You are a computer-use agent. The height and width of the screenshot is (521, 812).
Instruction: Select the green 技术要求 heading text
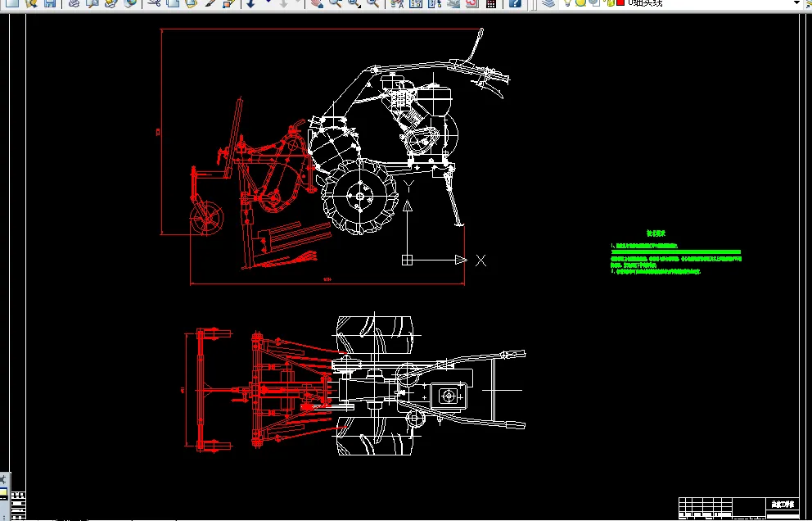click(x=656, y=233)
